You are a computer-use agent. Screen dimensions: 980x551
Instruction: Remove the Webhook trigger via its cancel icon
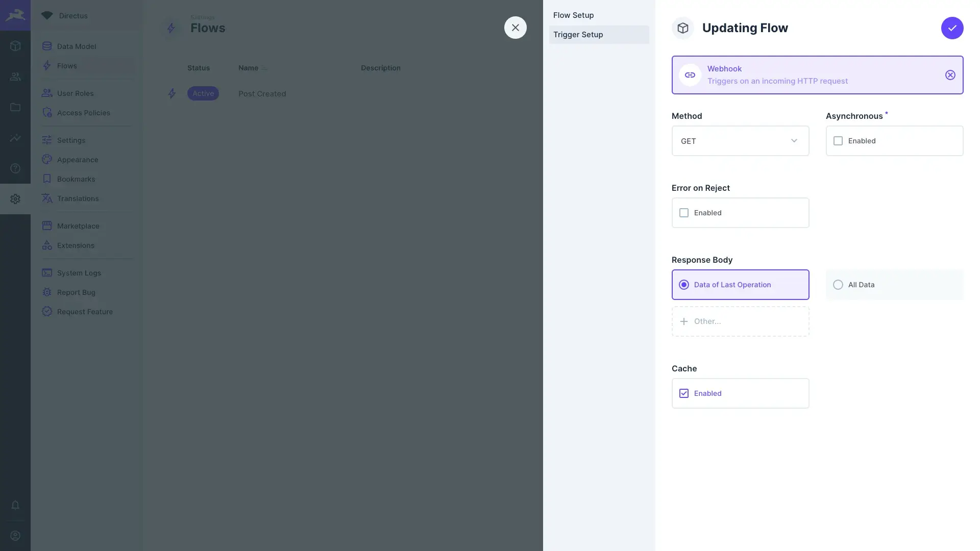pyautogui.click(x=950, y=74)
